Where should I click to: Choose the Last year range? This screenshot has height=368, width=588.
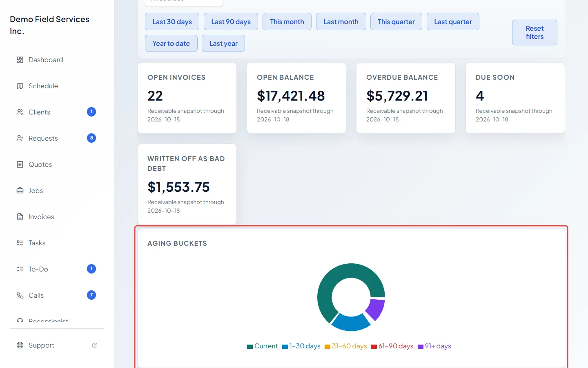pyautogui.click(x=223, y=43)
